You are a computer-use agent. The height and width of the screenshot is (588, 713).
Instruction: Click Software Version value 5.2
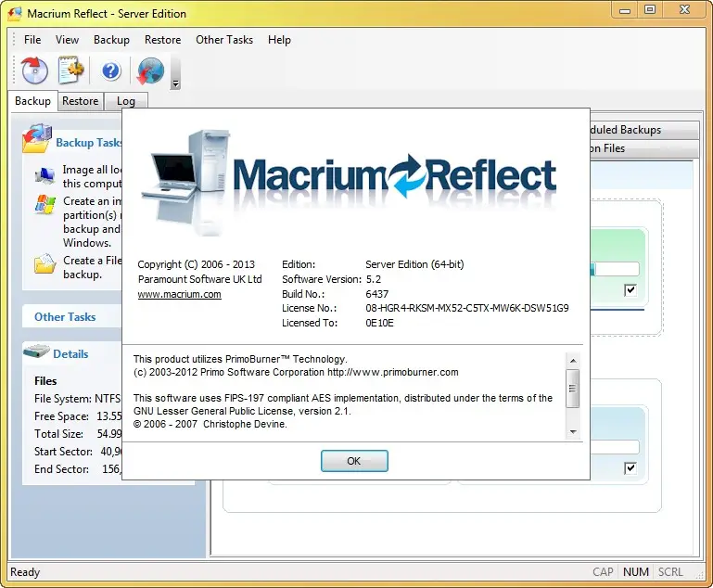[x=374, y=279]
